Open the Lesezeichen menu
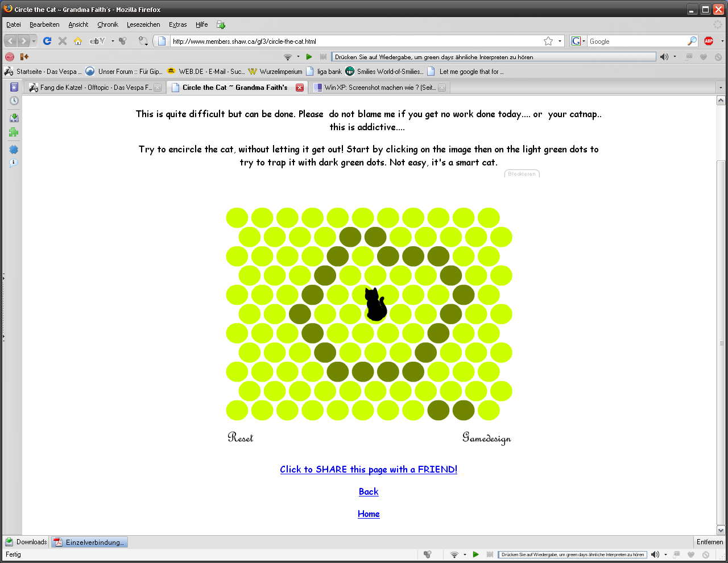Screen dimensions: 728x563 143,24
